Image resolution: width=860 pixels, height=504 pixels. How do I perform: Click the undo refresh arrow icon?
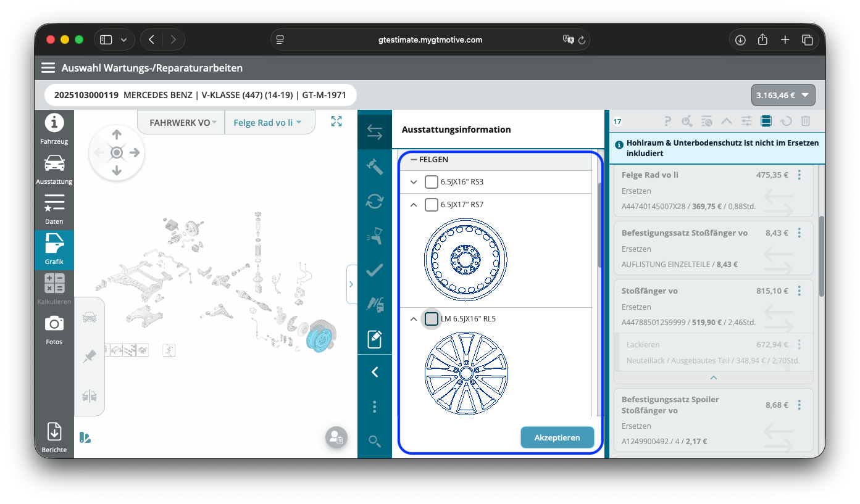click(x=786, y=122)
